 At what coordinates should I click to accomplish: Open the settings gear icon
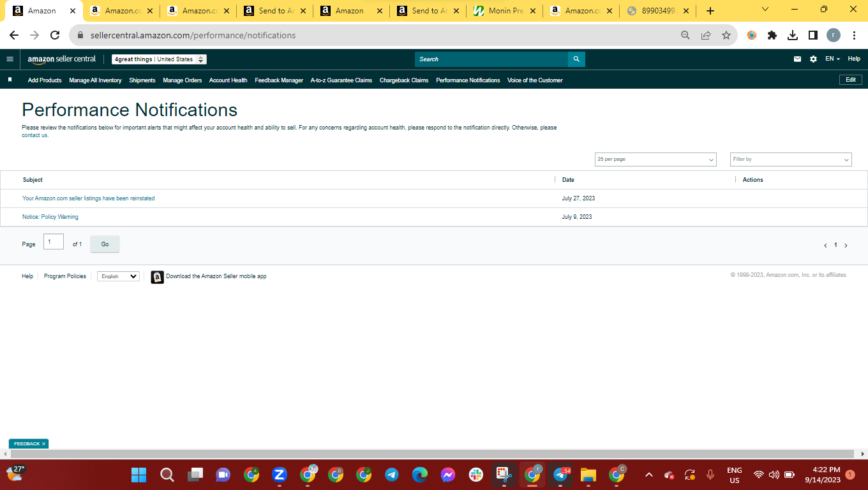(813, 59)
